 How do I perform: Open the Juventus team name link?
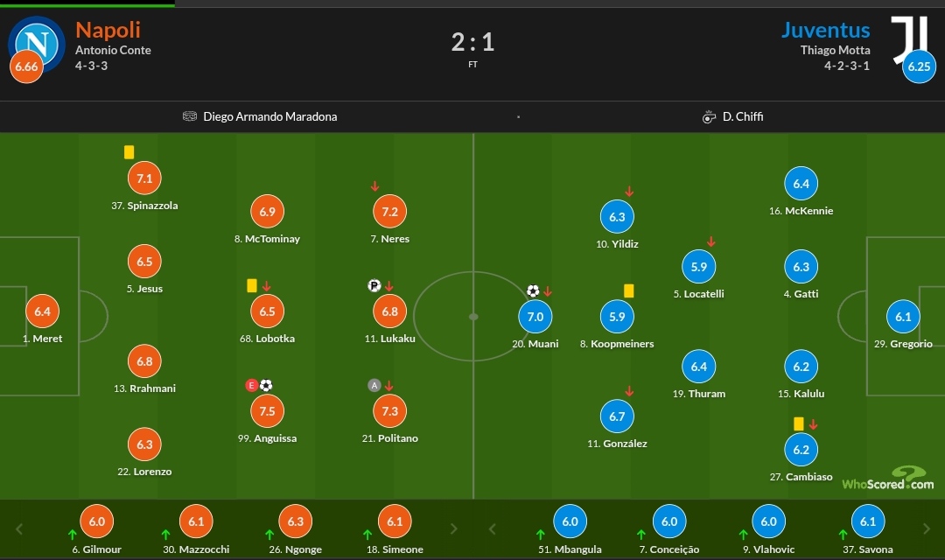coord(825,31)
